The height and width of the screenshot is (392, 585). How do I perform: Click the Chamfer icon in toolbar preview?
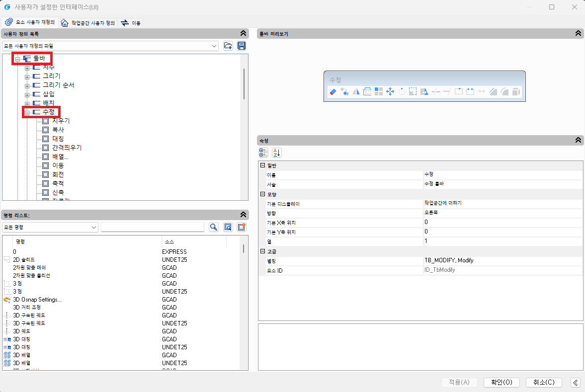[493, 92]
